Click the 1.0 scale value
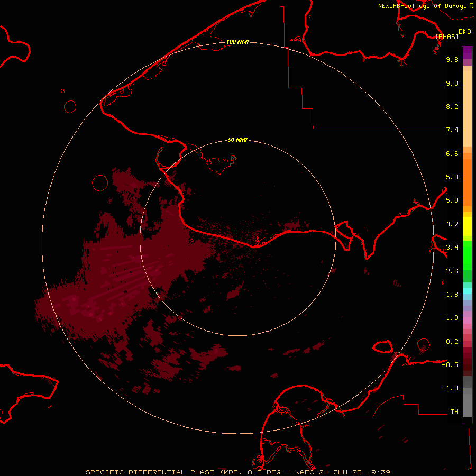The image size is (476, 476). pyautogui.click(x=452, y=318)
